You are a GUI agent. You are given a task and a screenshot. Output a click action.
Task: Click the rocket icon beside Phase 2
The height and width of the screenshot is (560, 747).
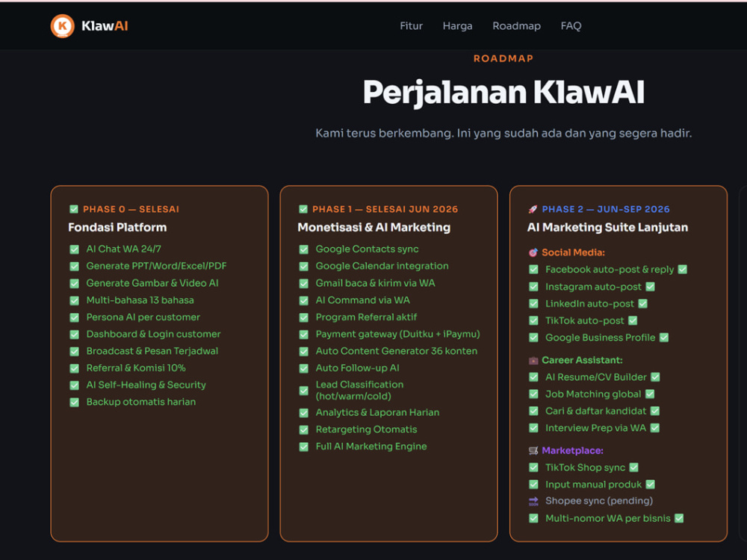[533, 209]
